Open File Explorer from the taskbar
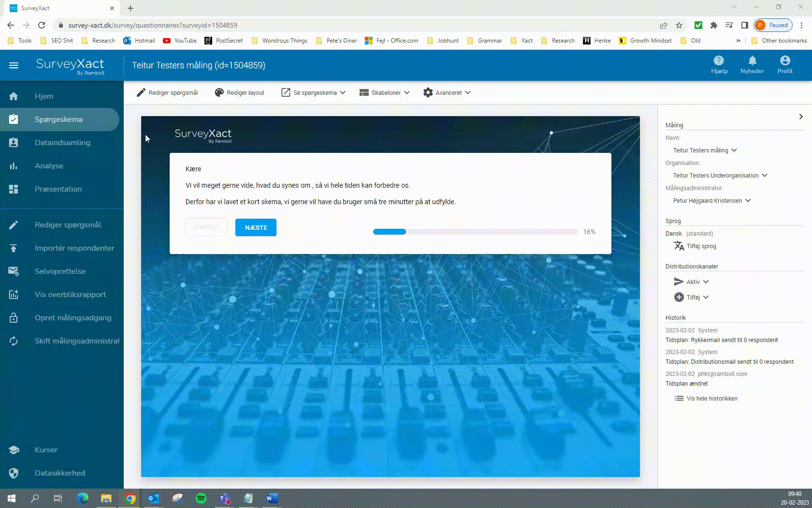The width and height of the screenshot is (812, 508). (x=106, y=498)
